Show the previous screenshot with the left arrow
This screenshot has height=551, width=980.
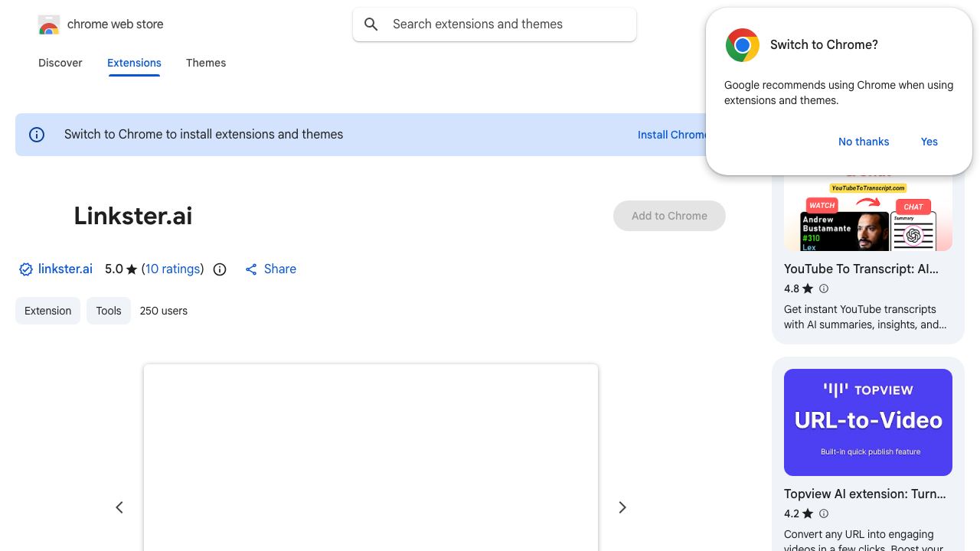tap(119, 507)
